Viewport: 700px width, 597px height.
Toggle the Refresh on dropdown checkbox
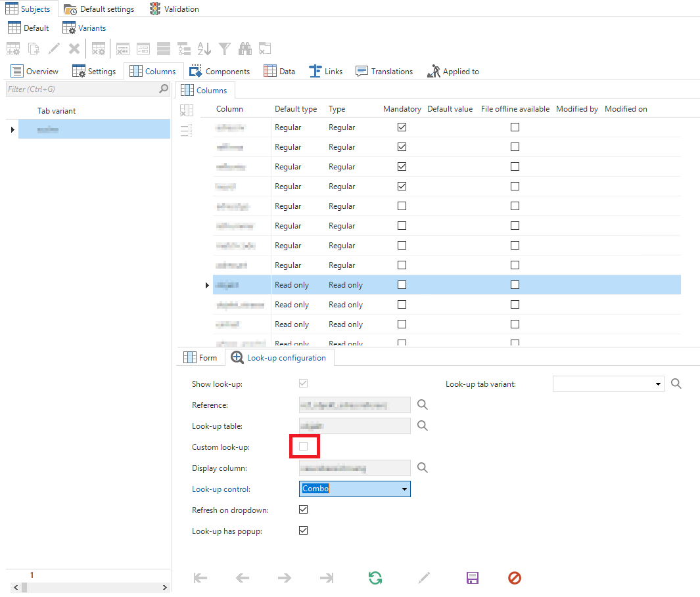304,510
